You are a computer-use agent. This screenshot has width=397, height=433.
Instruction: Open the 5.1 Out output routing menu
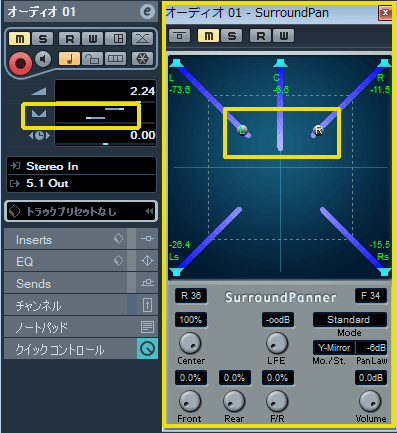pyautogui.click(x=81, y=183)
